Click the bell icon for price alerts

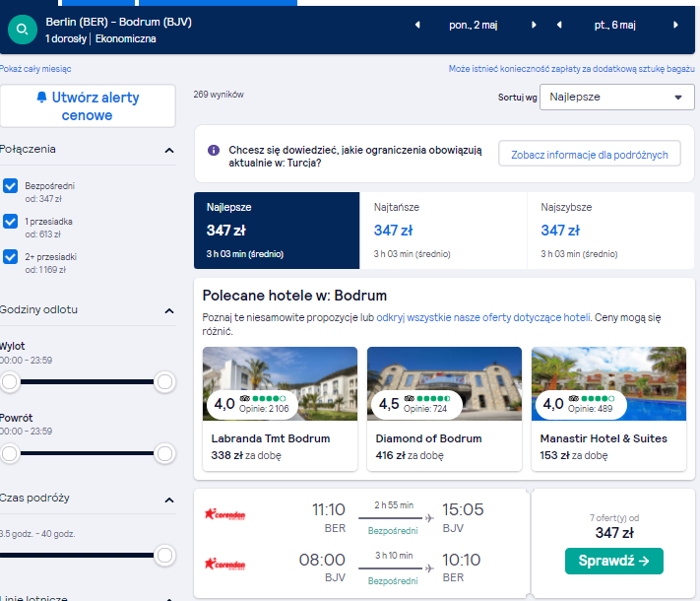click(41, 97)
